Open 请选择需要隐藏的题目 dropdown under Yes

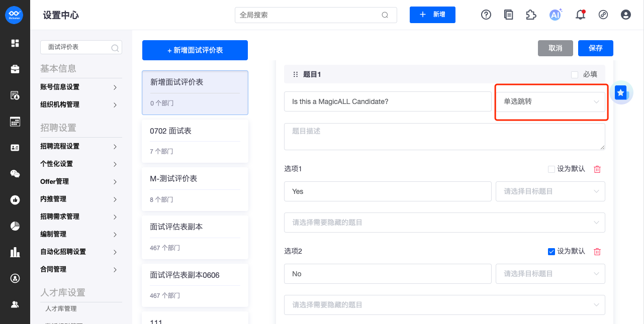click(444, 223)
